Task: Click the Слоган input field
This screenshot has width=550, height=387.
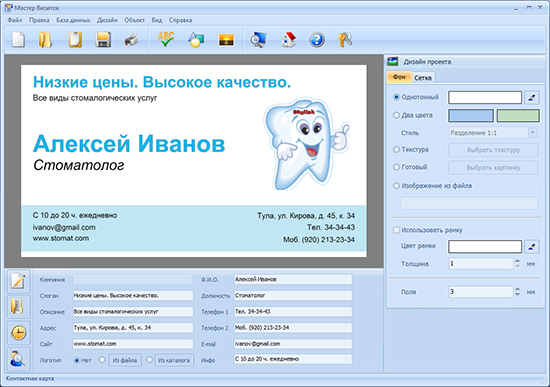Action: (133, 295)
